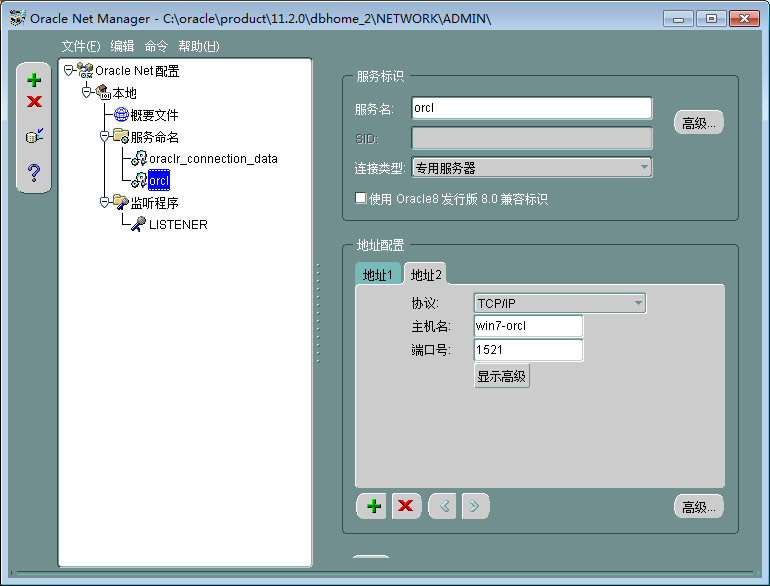The width and height of the screenshot is (770, 586).
Task: Select 服务命名 label in the tree
Action: 155,137
